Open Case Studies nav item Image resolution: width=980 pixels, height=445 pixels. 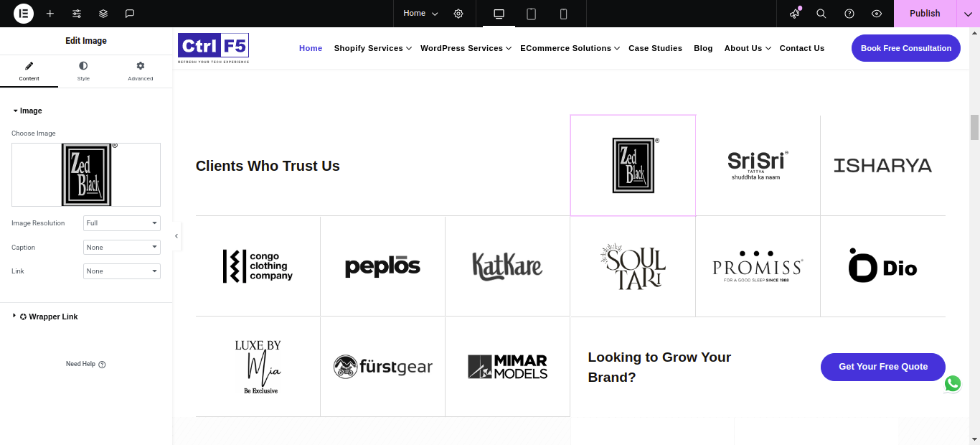655,48
